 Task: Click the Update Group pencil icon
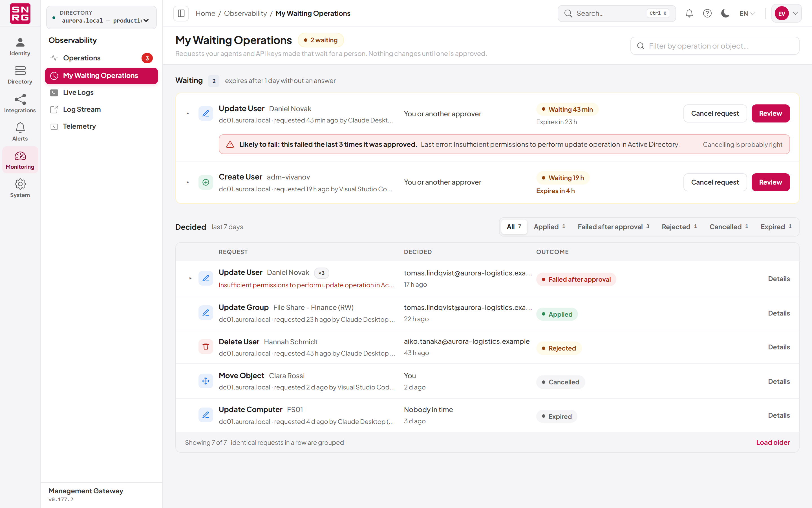(206, 313)
